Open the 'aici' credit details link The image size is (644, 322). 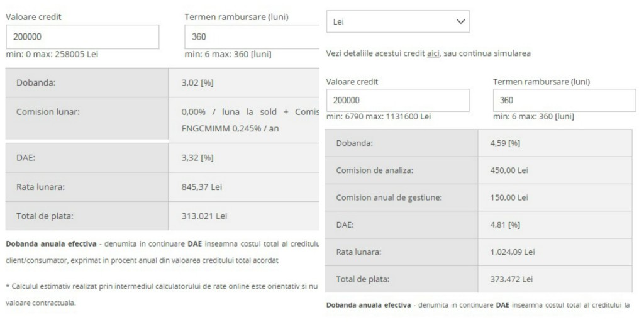click(x=433, y=53)
